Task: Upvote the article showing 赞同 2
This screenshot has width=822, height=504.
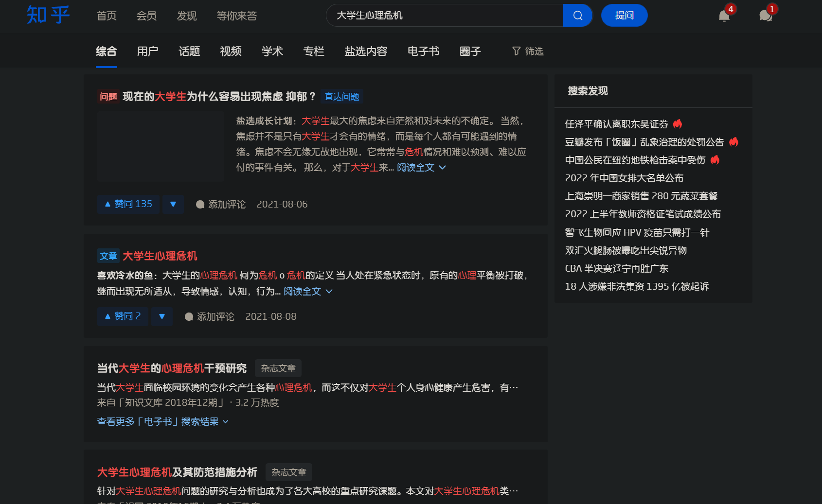Action: click(x=122, y=316)
